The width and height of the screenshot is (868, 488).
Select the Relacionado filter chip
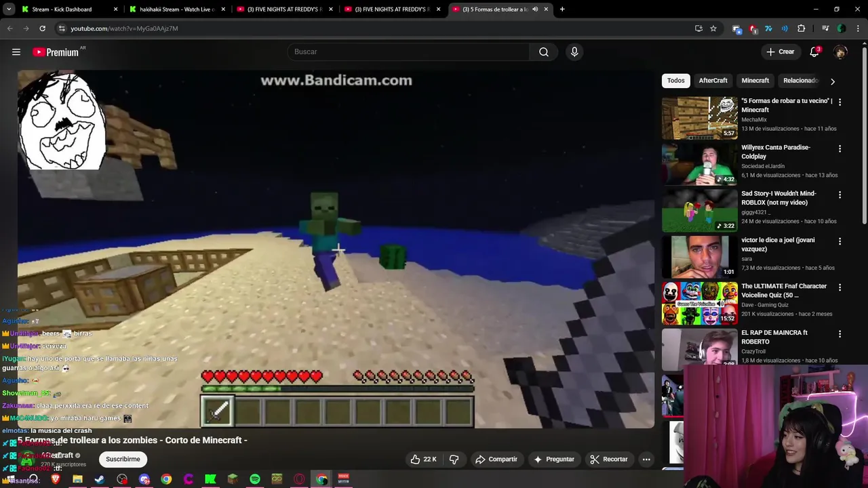click(801, 81)
